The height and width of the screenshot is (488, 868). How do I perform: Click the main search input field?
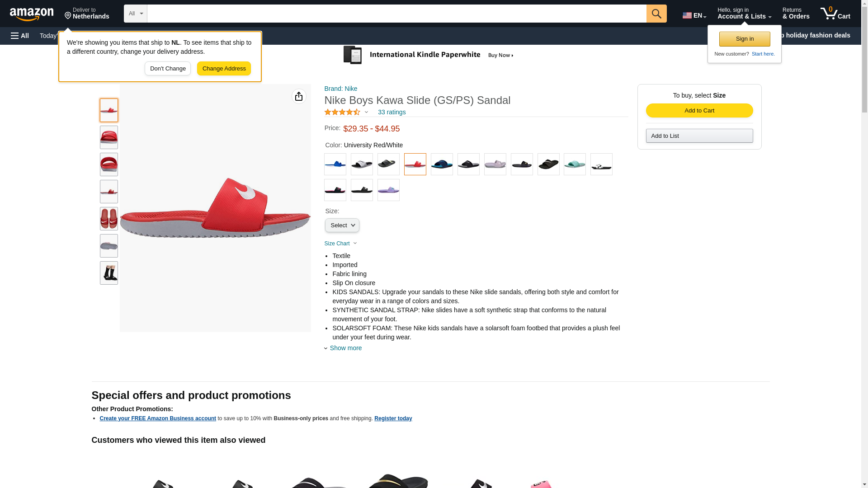(x=396, y=14)
